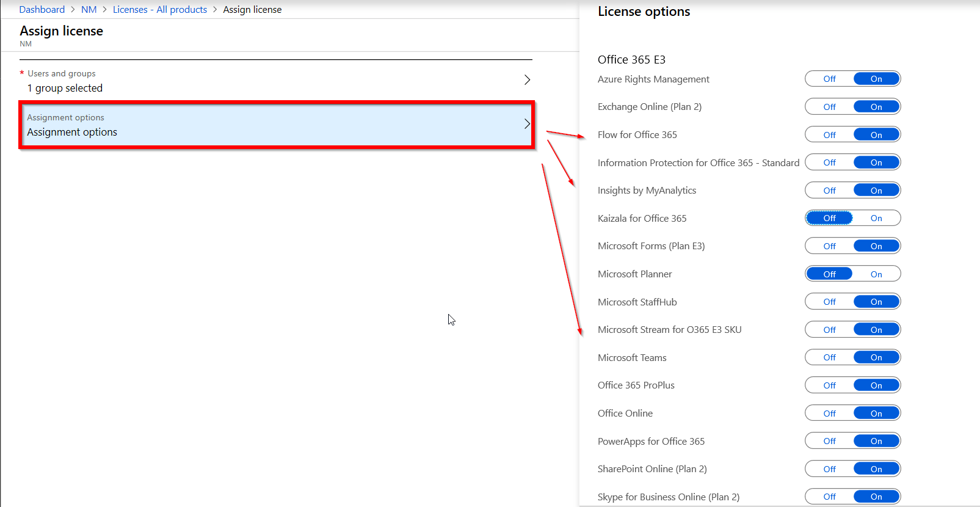The width and height of the screenshot is (980, 507).
Task: Disable Flow for Office 365
Action: pyautogui.click(x=829, y=135)
